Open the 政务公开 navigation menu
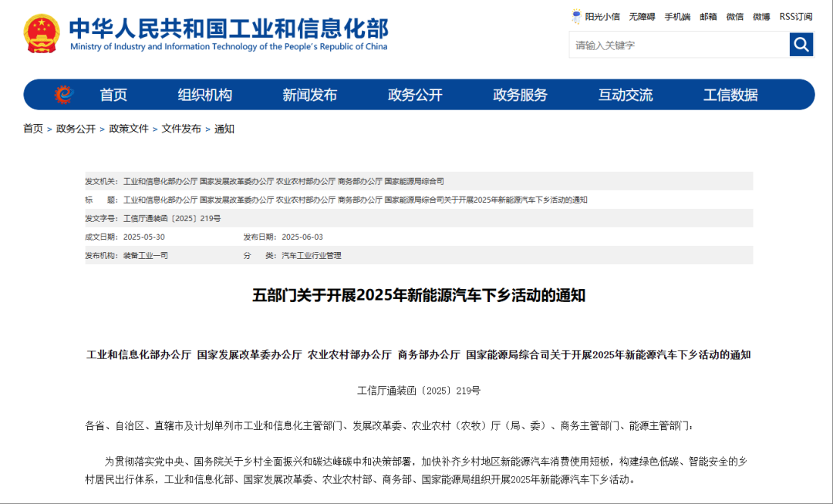Screen dimensions: 833x504 point(416,94)
